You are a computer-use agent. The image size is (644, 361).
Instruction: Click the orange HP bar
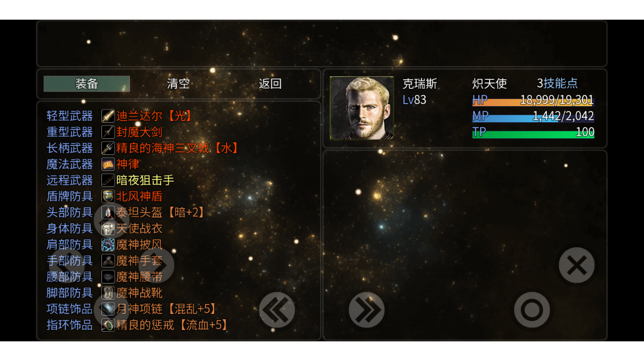click(533, 99)
